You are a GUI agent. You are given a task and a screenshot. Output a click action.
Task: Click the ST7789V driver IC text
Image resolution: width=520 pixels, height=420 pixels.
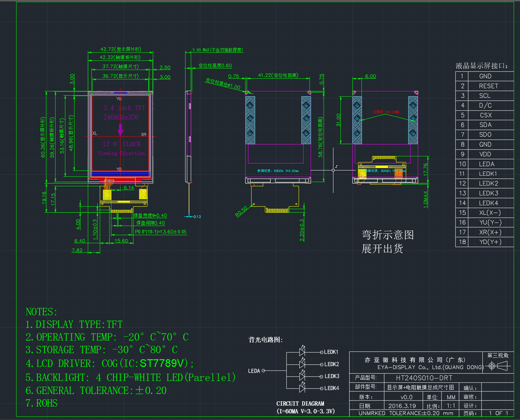[162, 363]
